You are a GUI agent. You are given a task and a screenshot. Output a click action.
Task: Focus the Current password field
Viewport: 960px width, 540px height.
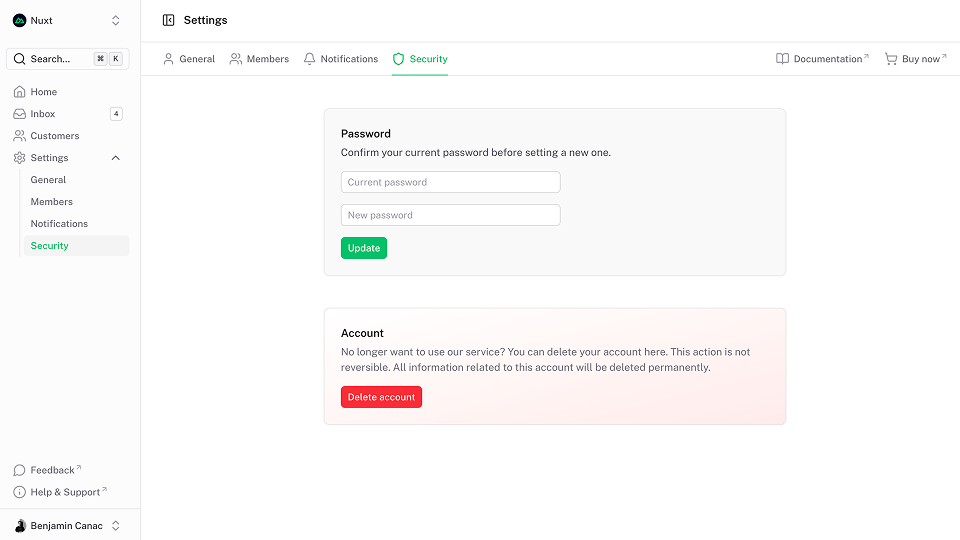point(450,182)
